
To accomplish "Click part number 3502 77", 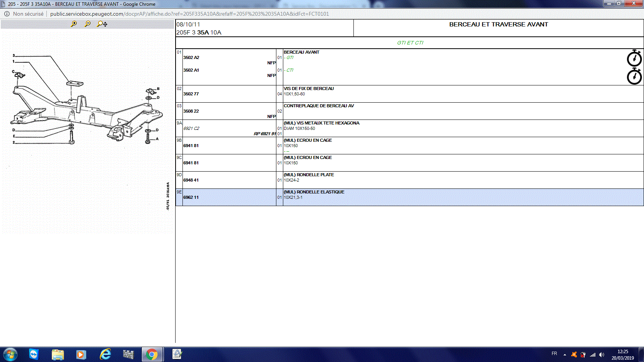I will click(191, 94).
